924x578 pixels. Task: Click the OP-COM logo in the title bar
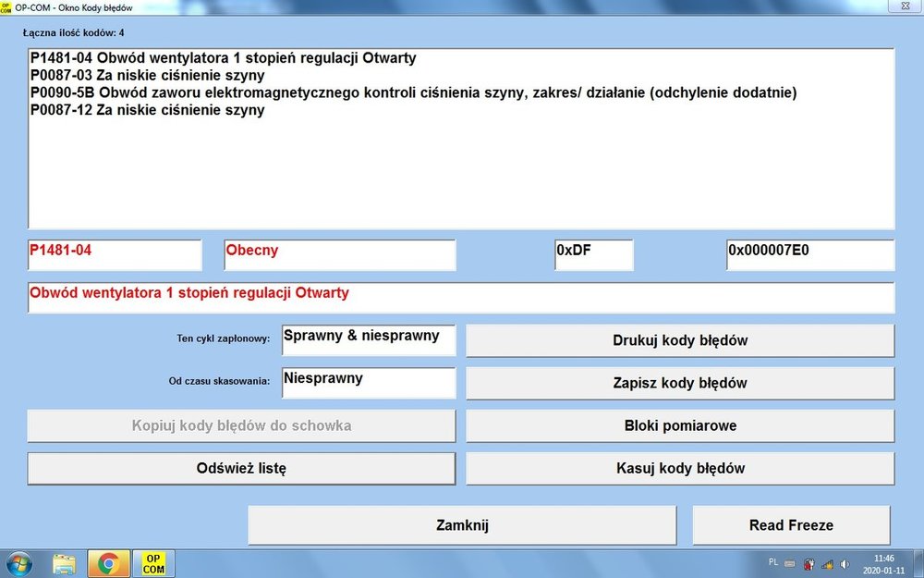click(x=6, y=7)
